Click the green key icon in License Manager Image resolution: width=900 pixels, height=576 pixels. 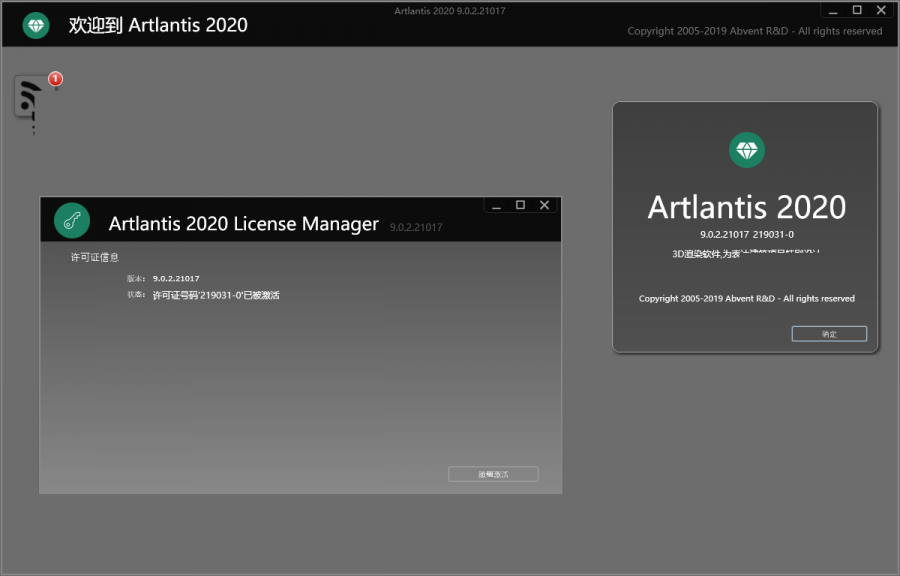tap(72, 221)
